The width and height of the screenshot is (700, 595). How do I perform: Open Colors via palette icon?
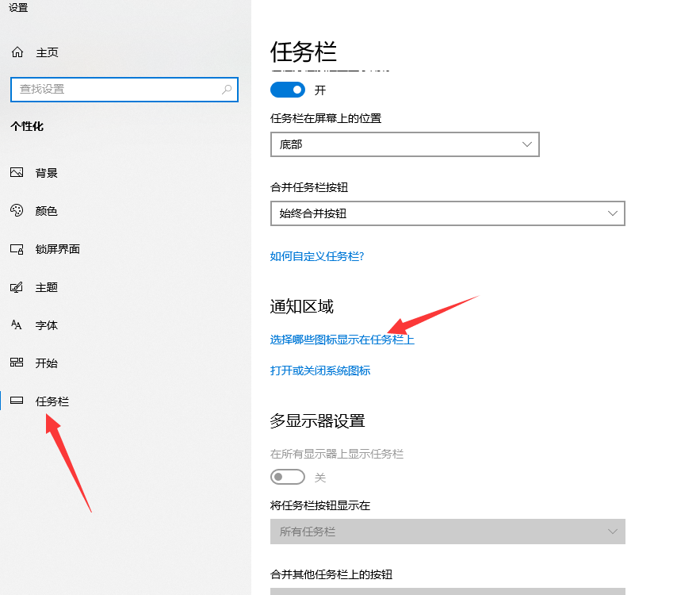point(17,211)
